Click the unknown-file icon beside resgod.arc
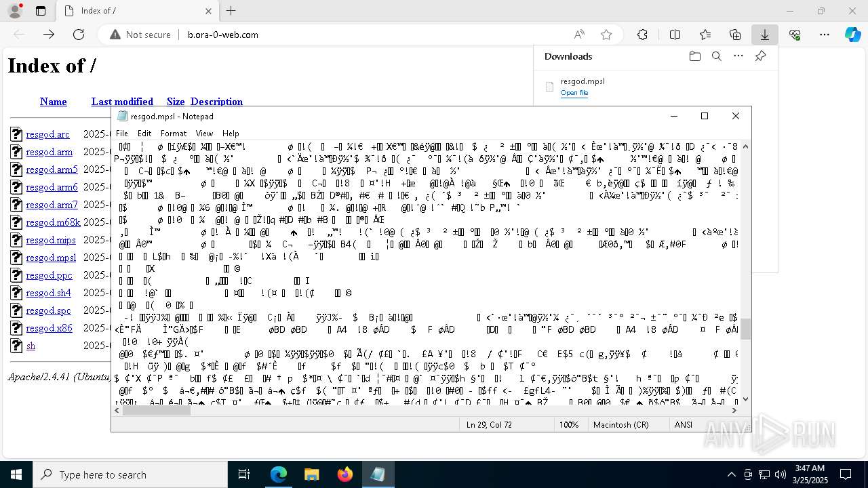Viewport: 868px width, 488px height. (16, 134)
